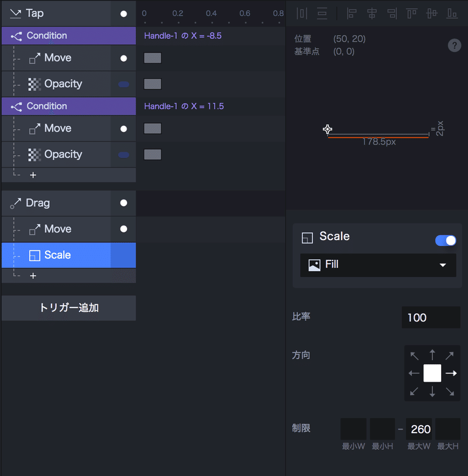This screenshot has width=468, height=476.
Task: Open the Fill dropdown
Action: (378, 265)
